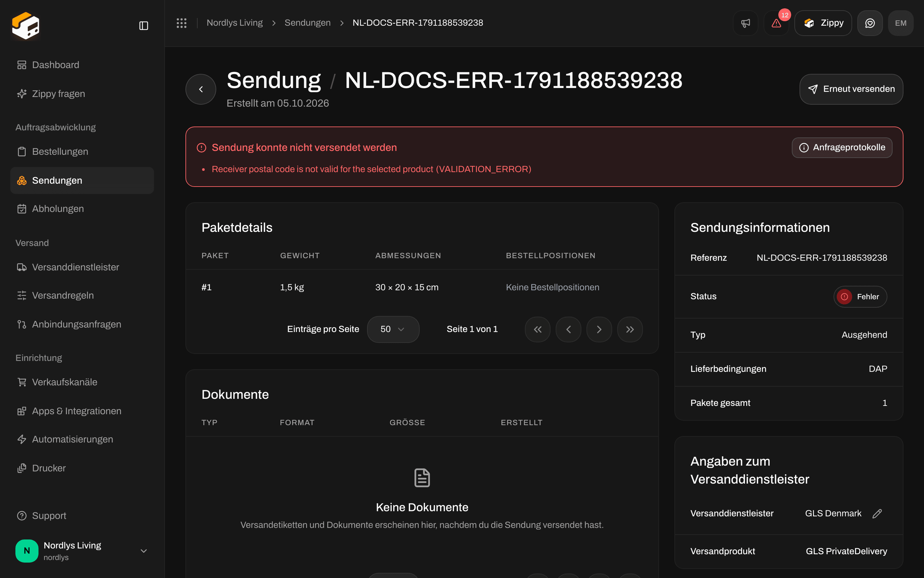924x578 pixels.
Task: Open Einträge pro Seite dropdown showing 50
Action: 393,329
